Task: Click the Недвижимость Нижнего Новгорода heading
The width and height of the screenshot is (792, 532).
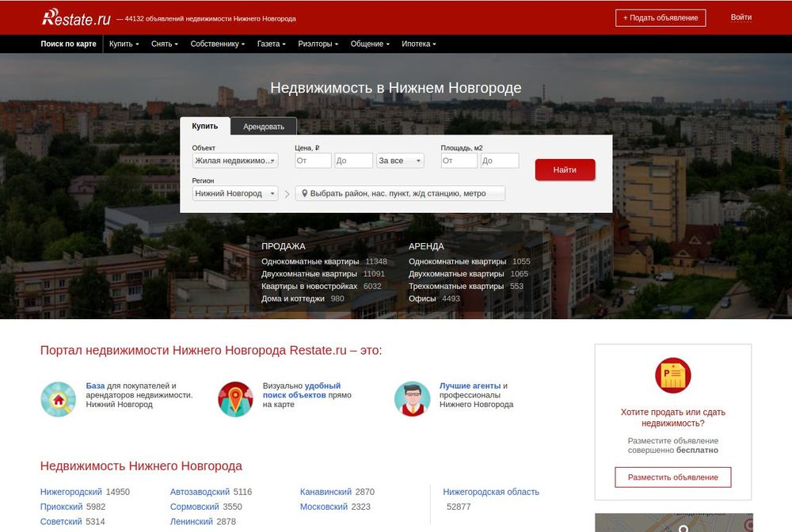Action: point(141,465)
